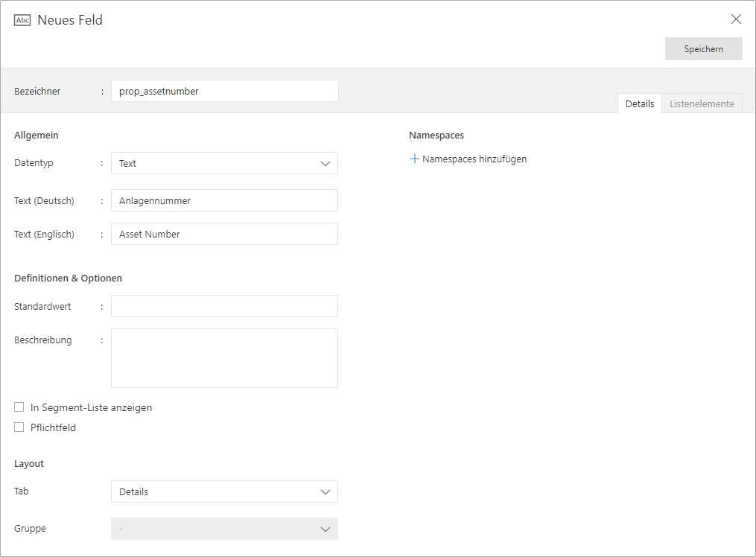Screen dimensions: 756x557
Task: Select the Details tab
Action: coord(639,104)
